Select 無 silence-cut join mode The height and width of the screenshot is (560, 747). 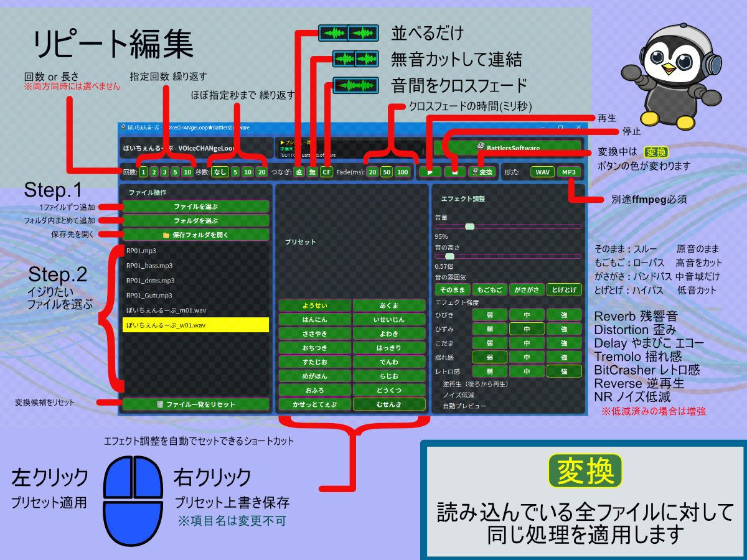pyautogui.click(x=312, y=172)
